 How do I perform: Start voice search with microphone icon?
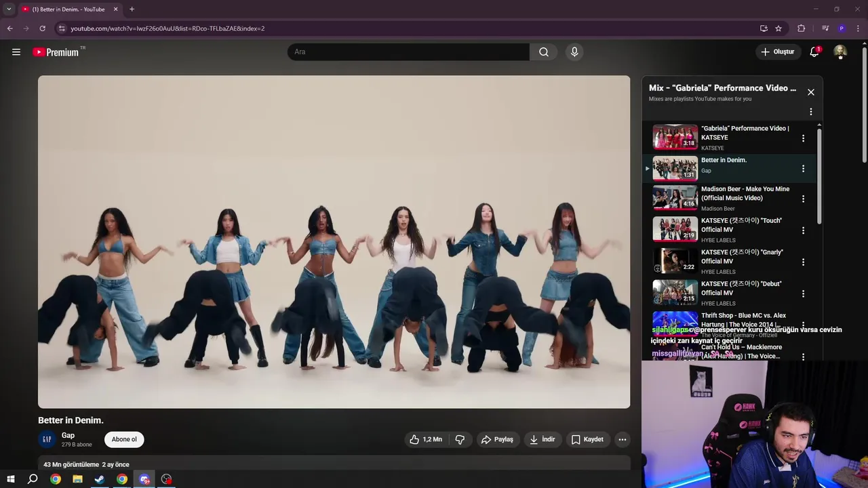tap(574, 52)
